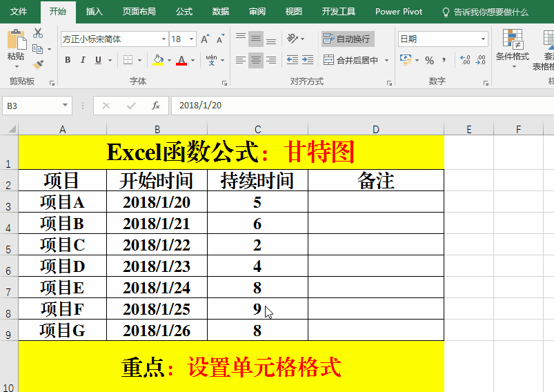Select column D header
Viewport: 554px width, 392px height.
(376, 129)
